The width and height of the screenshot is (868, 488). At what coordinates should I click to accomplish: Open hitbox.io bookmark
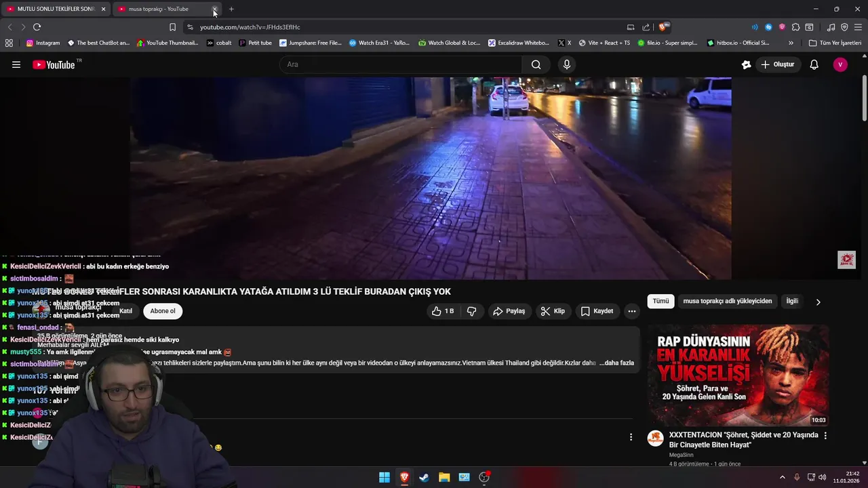pos(738,43)
